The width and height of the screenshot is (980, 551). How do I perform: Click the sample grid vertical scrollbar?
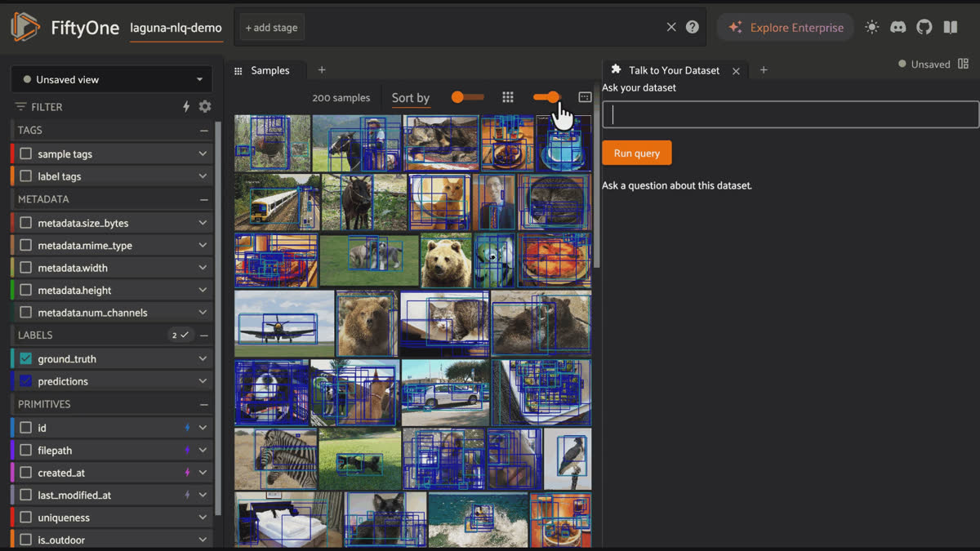[x=596, y=190]
